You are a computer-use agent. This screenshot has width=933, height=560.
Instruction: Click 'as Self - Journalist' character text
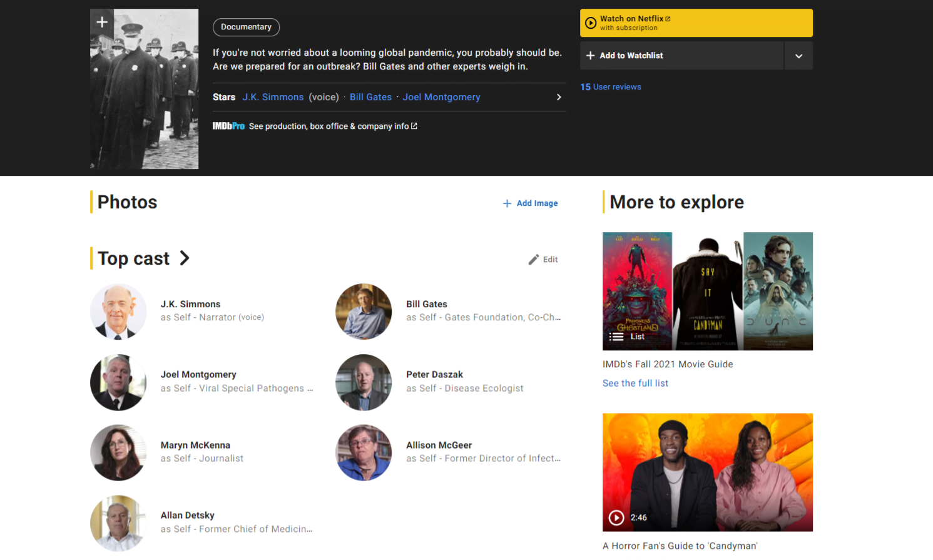(x=202, y=458)
